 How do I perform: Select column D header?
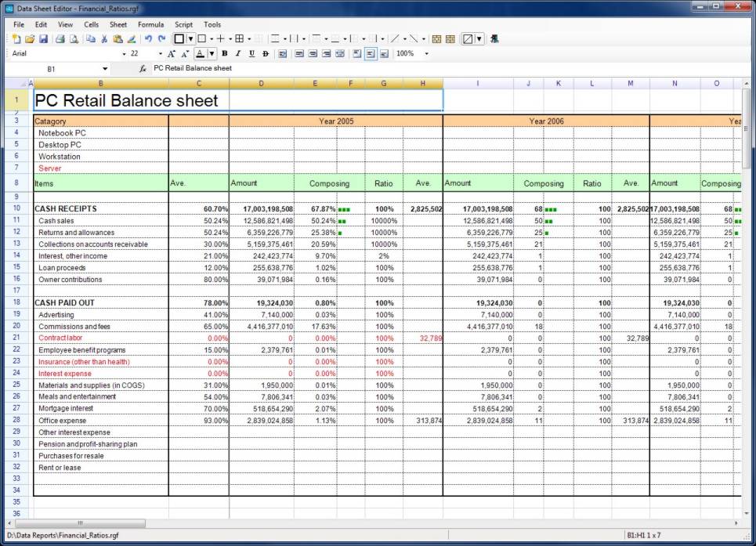[261, 83]
